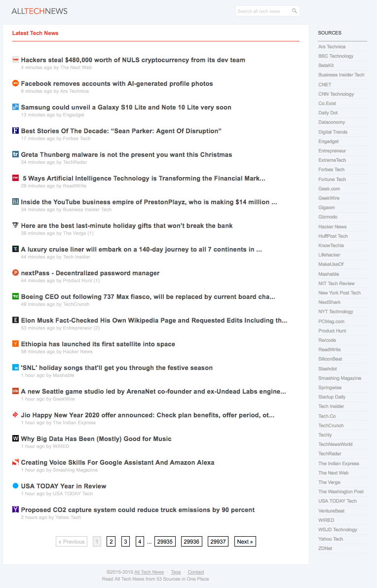Select WSJD Technology source
Image resolution: width=377 pixels, height=588 pixels.
click(x=338, y=529)
